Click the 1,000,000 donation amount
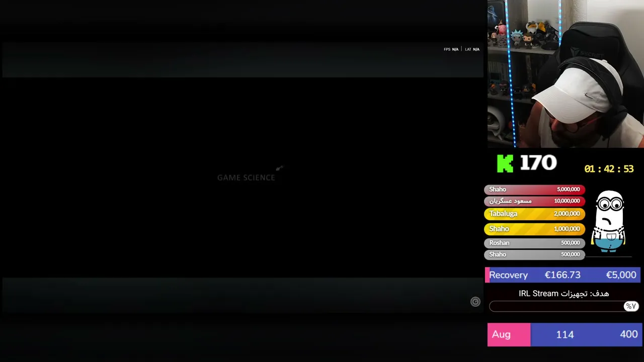The image size is (644, 362). click(567, 229)
